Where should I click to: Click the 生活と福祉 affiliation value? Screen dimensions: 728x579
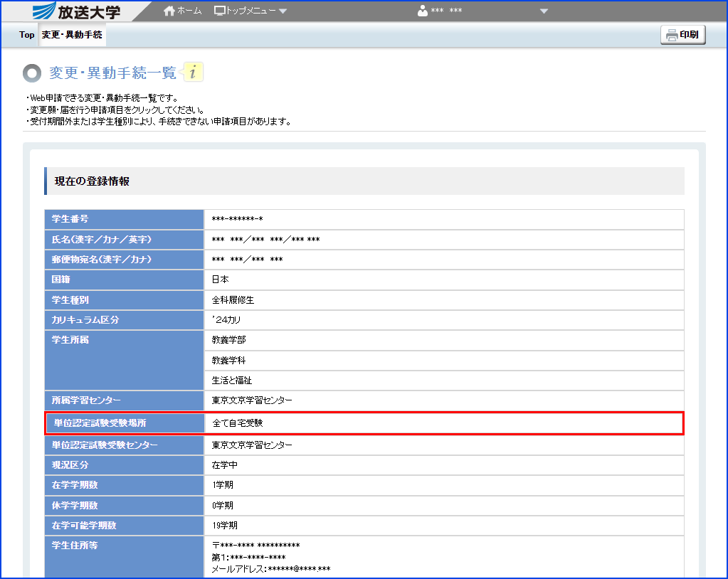pyautogui.click(x=232, y=381)
